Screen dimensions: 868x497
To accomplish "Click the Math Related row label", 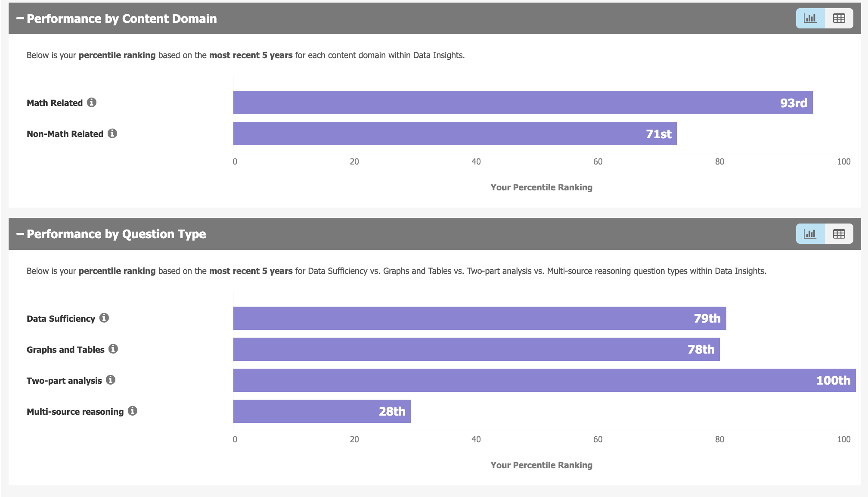I will 55,103.
